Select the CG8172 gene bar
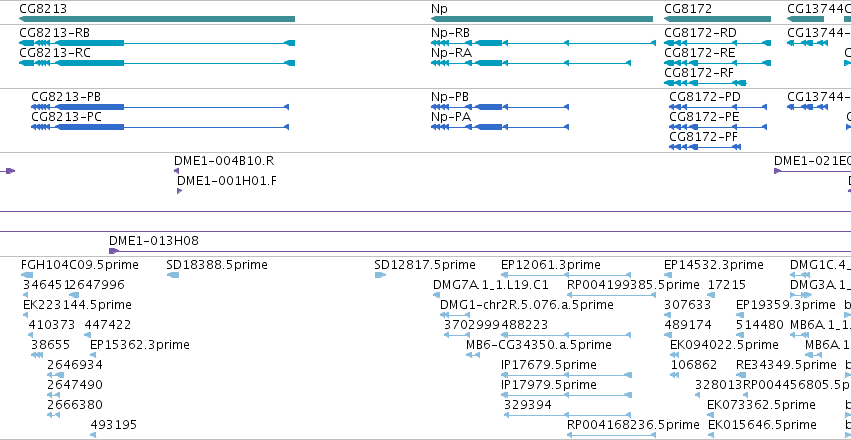 tap(717, 19)
